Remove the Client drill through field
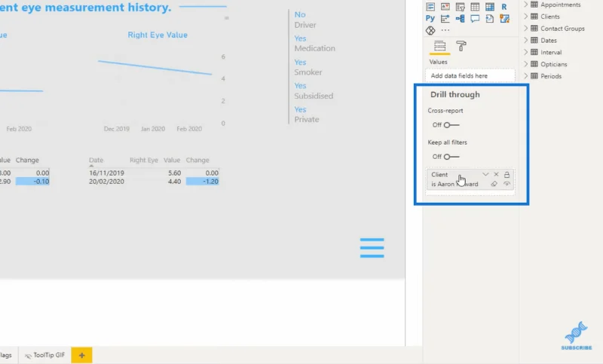This screenshot has width=603, height=364. coord(496,175)
